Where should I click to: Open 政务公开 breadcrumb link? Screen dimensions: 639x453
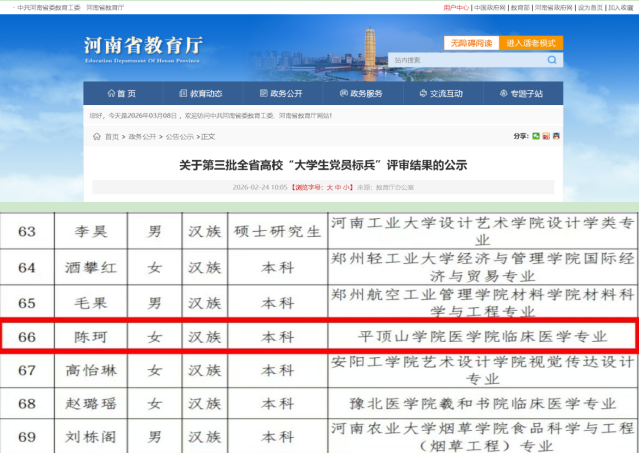(142, 137)
